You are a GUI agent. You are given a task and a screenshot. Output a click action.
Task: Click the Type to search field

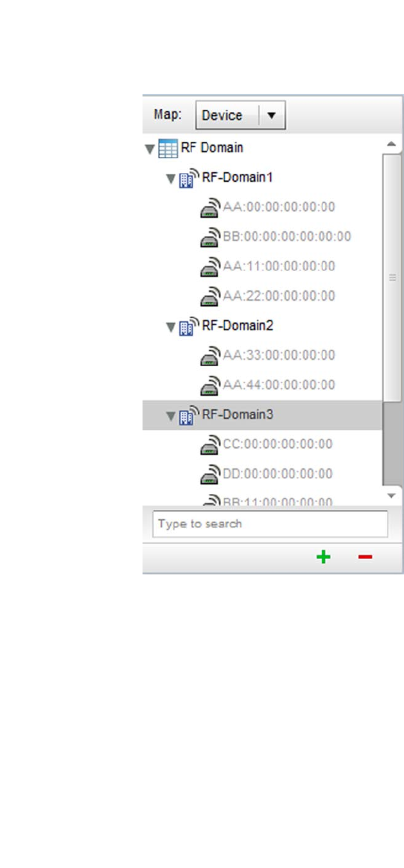[x=270, y=524]
